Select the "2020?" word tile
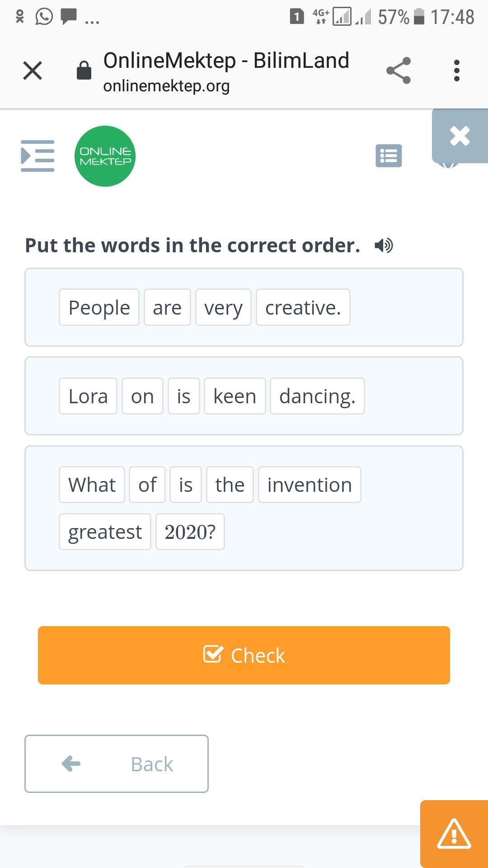Viewport: 488px width, 868px height. pyautogui.click(x=190, y=532)
